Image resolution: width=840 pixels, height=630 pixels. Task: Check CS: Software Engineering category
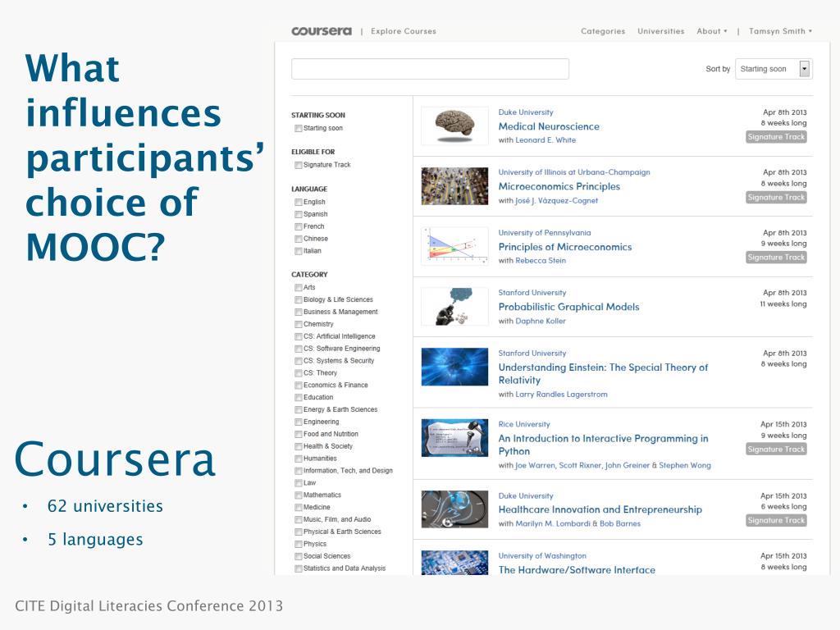point(298,349)
